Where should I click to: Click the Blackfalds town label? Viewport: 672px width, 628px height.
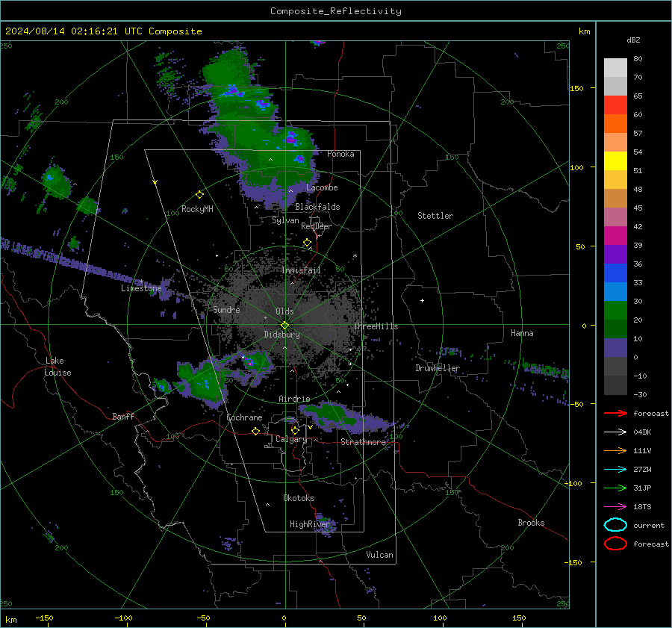317,207
